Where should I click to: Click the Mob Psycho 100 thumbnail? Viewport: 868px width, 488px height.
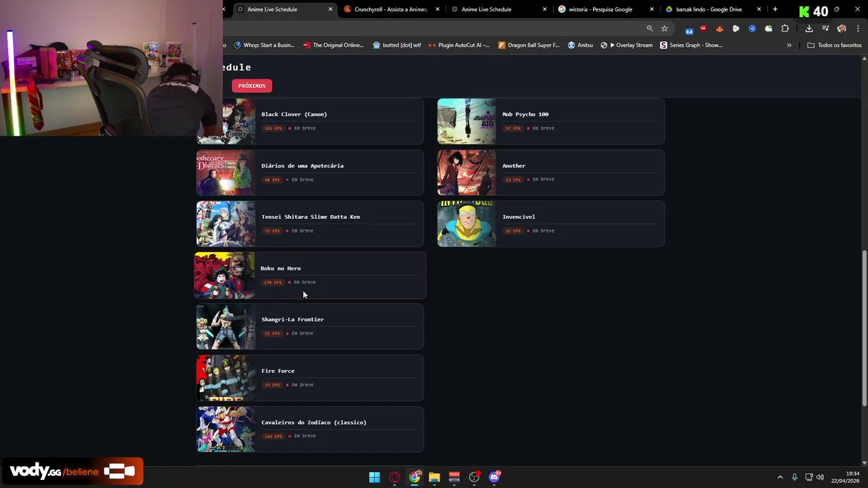[467, 121]
